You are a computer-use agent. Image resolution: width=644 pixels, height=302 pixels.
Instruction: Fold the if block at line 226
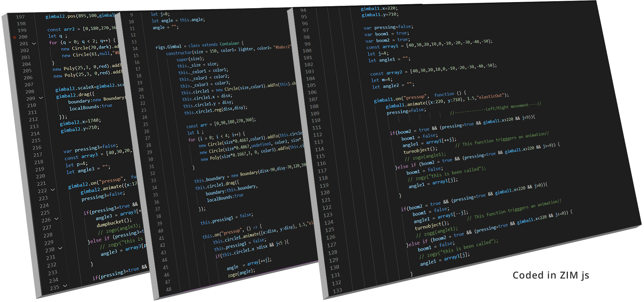coord(56,219)
